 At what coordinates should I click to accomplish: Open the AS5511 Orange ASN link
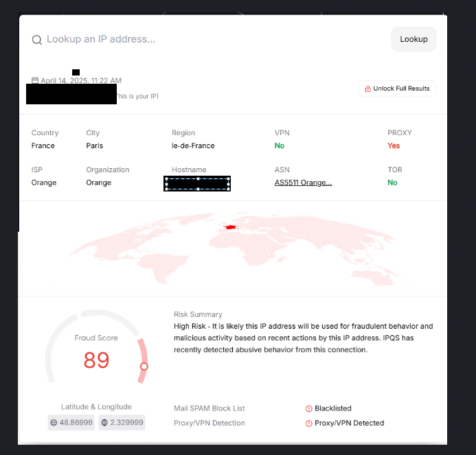pyautogui.click(x=304, y=183)
